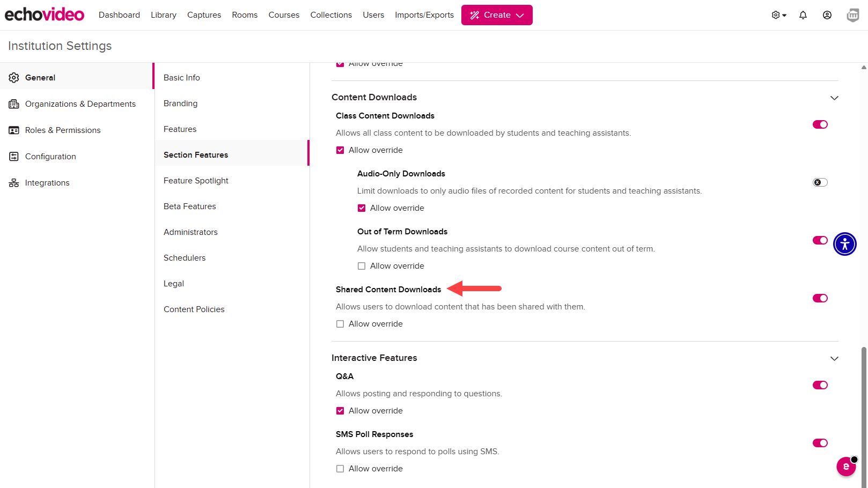Turn off the Q&A toggle
868x488 pixels.
coord(820,385)
